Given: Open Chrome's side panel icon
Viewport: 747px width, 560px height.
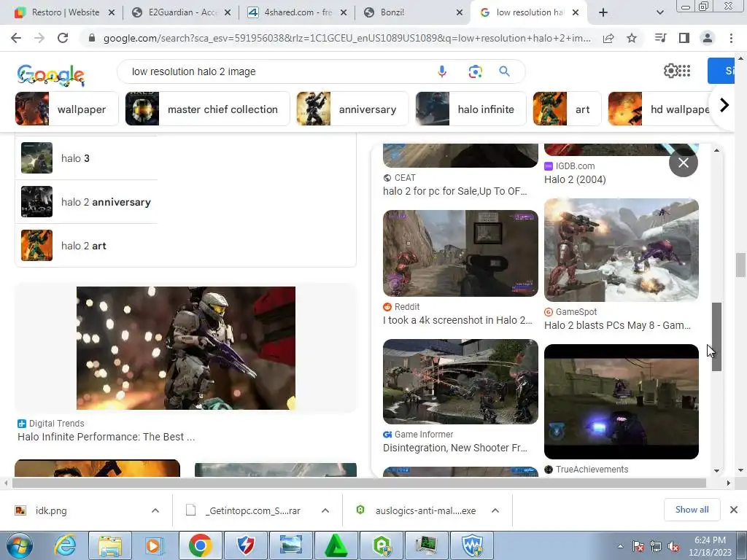Looking at the screenshot, I should 684,38.
